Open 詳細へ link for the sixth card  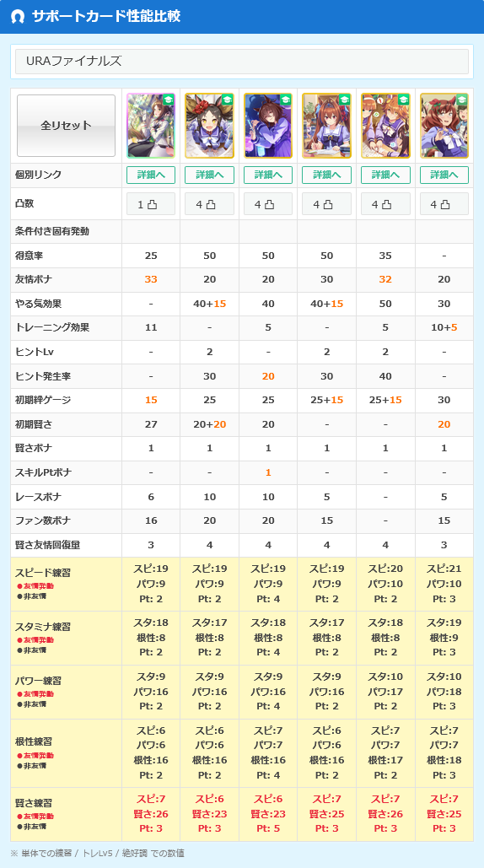(444, 175)
